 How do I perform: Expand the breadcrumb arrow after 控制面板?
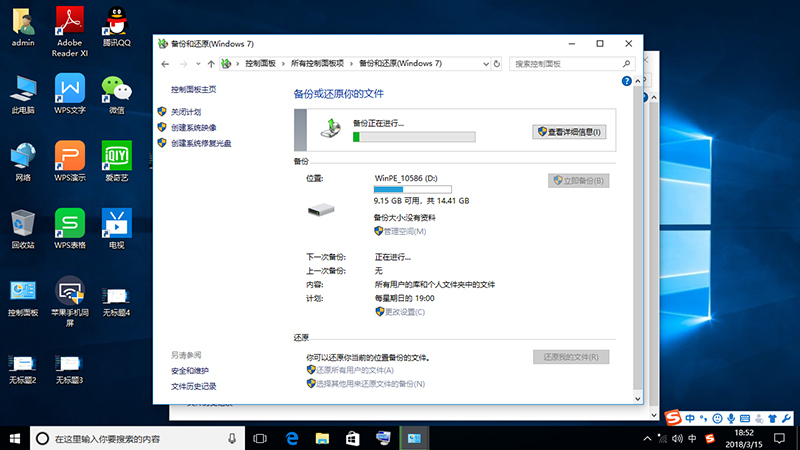tap(283, 64)
